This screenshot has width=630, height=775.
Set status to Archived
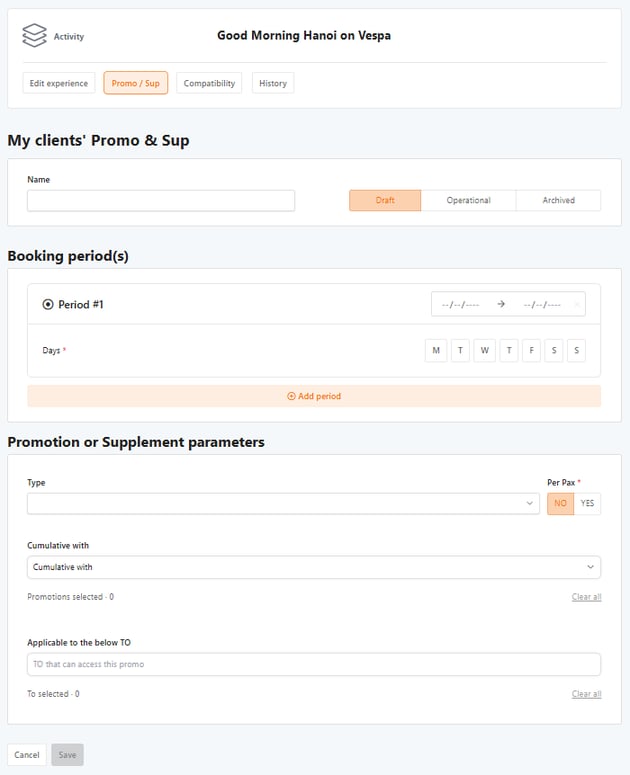click(558, 200)
